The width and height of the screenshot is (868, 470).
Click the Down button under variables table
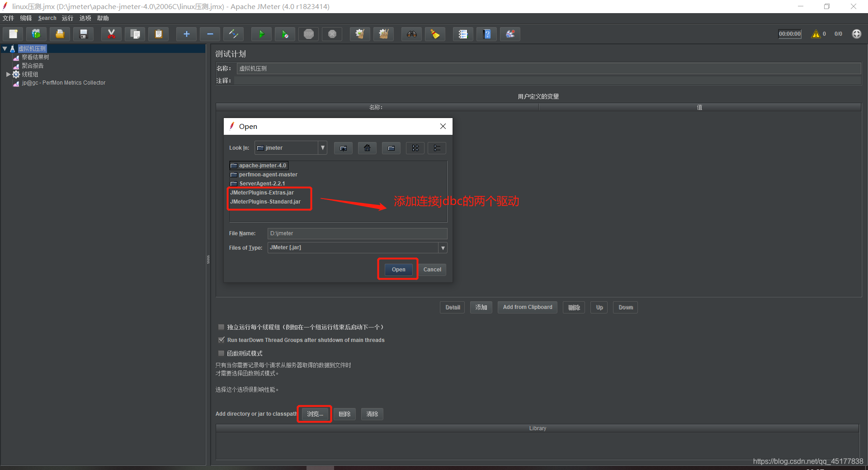pyautogui.click(x=626, y=308)
